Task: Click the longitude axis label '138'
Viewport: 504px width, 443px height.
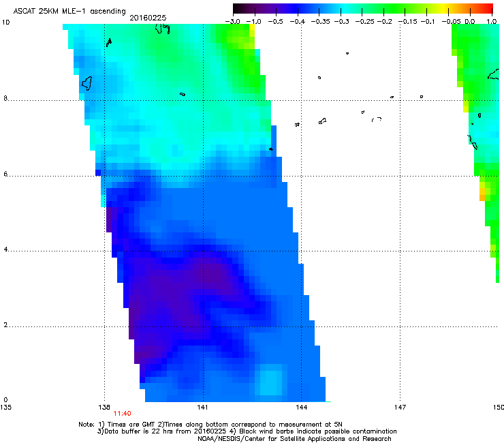Action: (104, 408)
